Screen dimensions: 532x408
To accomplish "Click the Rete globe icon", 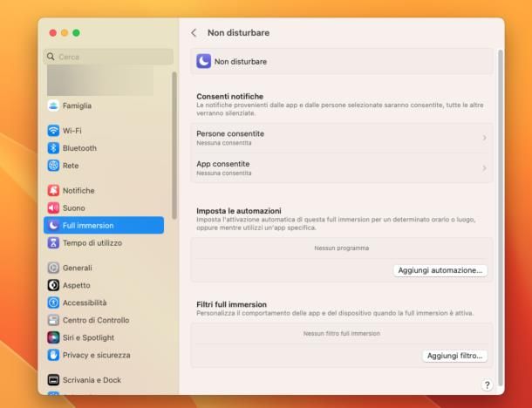I will click(x=53, y=166).
